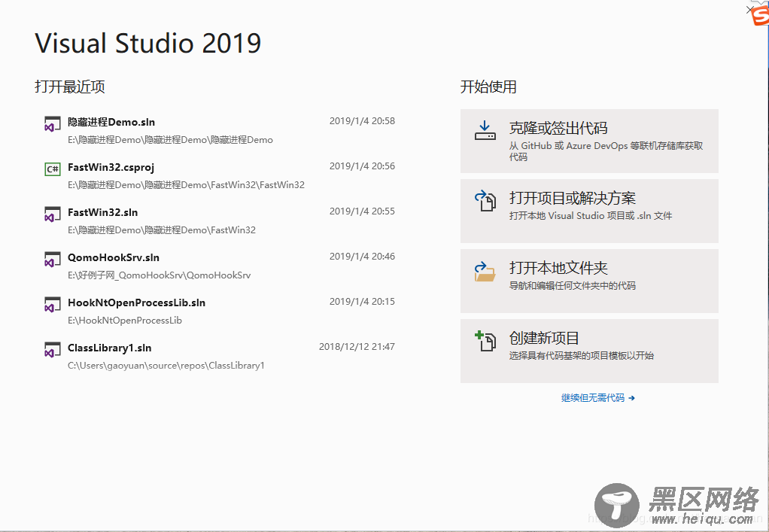The image size is (769, 532).
Task: Click the new project icon on 创建新项目
Action: [485, 342]
